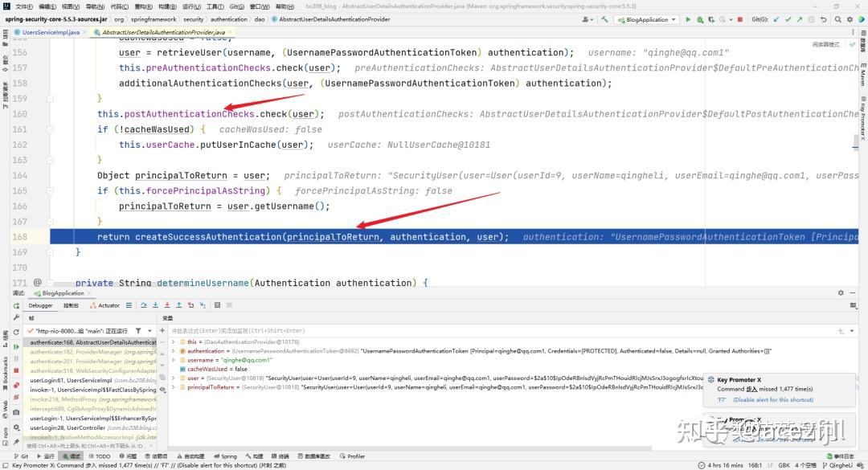
Task: Open the BlogApplication run configuration dropdown
Action: pos(648,18)
